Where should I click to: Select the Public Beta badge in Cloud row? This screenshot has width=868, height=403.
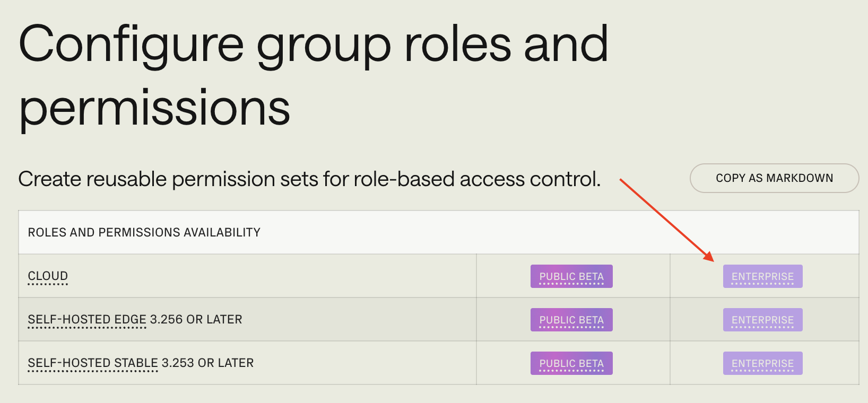point(571,276)
